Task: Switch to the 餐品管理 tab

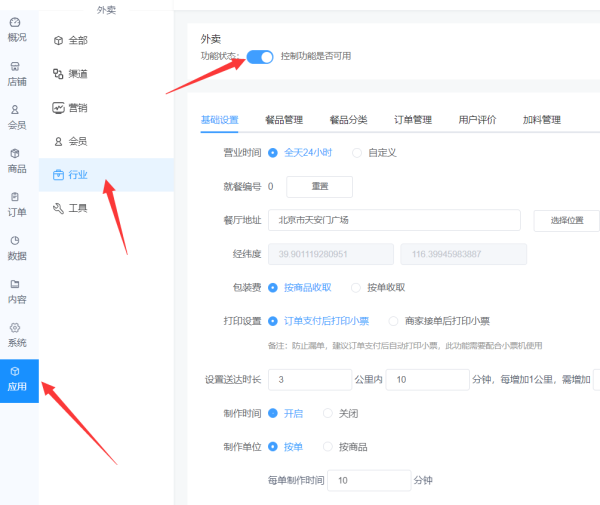Action: point(284,120)
